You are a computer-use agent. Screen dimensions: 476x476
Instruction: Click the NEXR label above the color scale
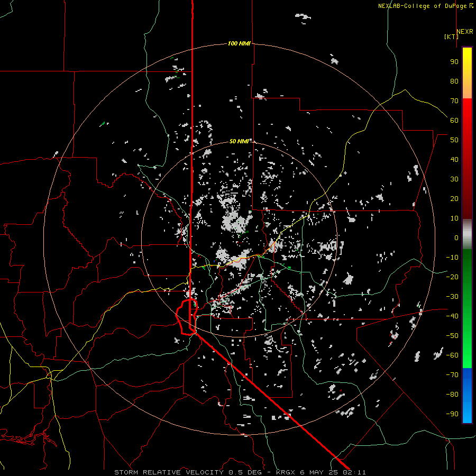[465, 32]
